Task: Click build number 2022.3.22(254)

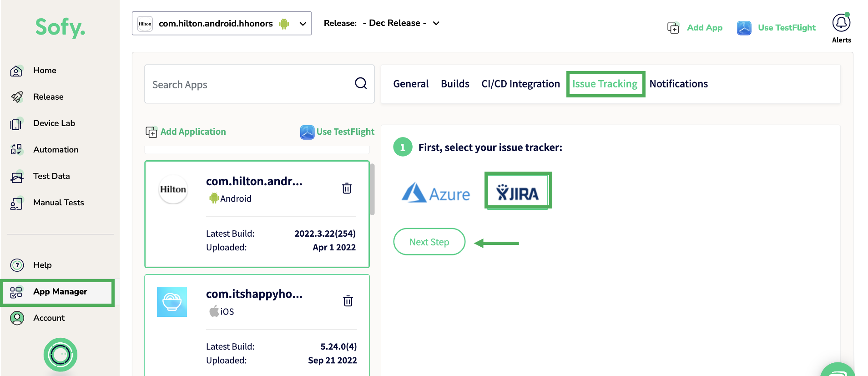Action: [325, 234]
